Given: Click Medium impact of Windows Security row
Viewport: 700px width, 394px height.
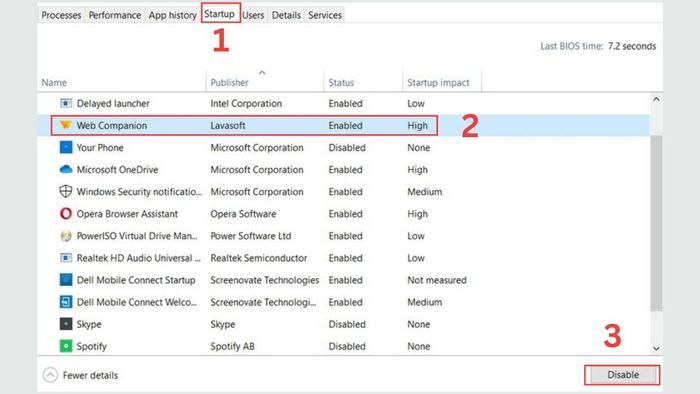Looking at the screenshot, I should pos(425,192).
